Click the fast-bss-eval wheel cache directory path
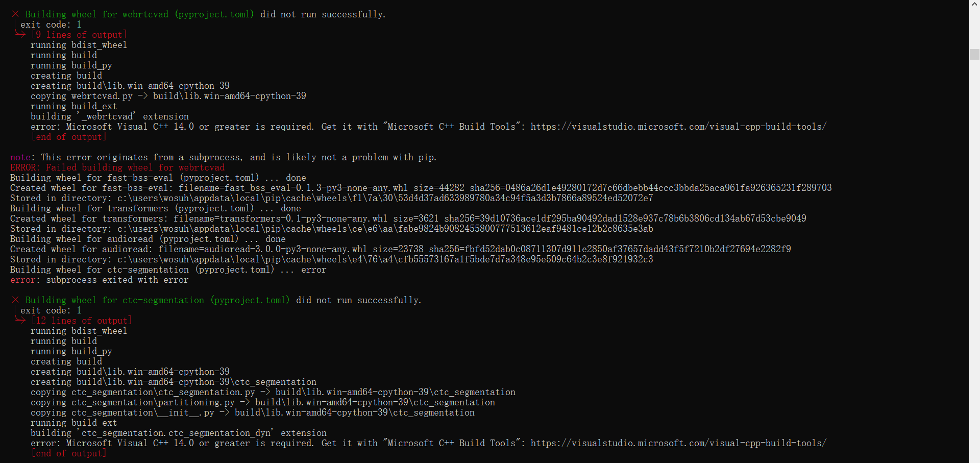Viewport: 980px width, 463px height. point(385,198)
